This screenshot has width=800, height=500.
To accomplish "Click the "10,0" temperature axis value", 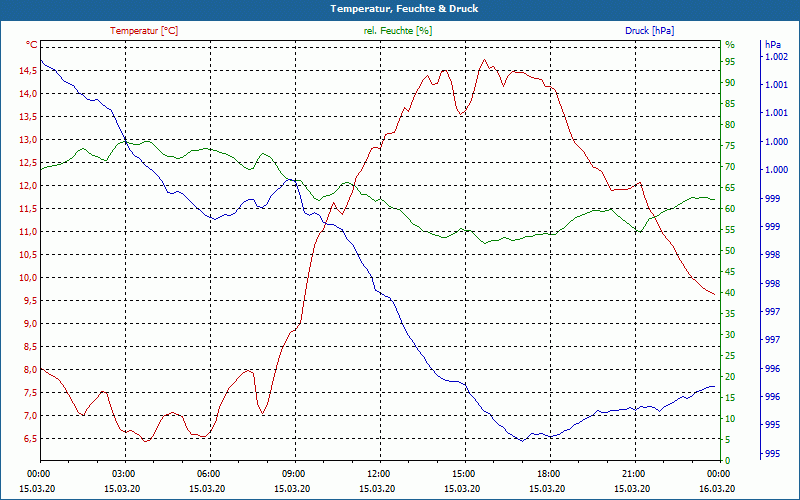I will tap(28, 278).
